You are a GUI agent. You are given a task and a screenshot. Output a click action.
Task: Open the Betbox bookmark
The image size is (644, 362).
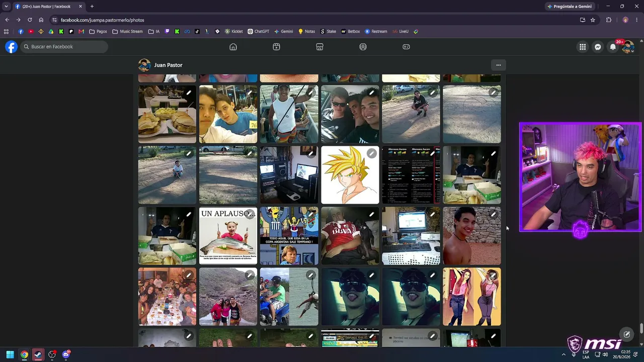(351, 31)
